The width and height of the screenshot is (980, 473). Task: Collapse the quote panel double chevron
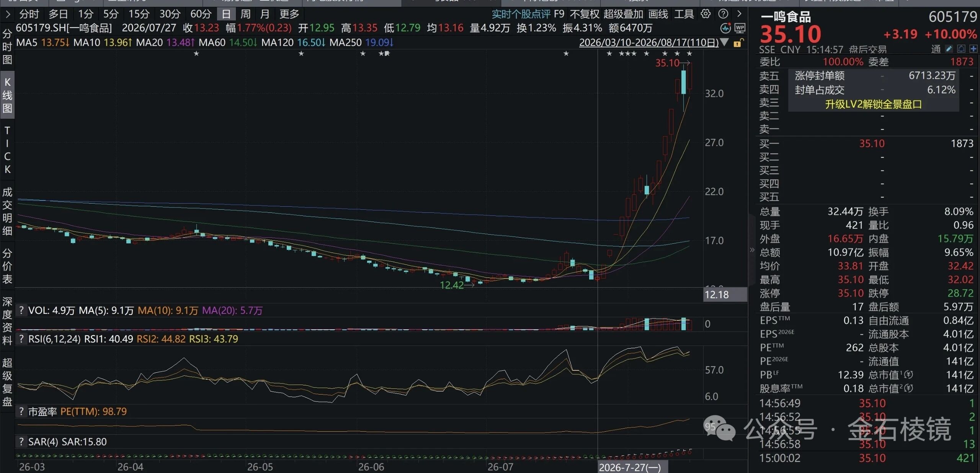[x=752, y=250]
